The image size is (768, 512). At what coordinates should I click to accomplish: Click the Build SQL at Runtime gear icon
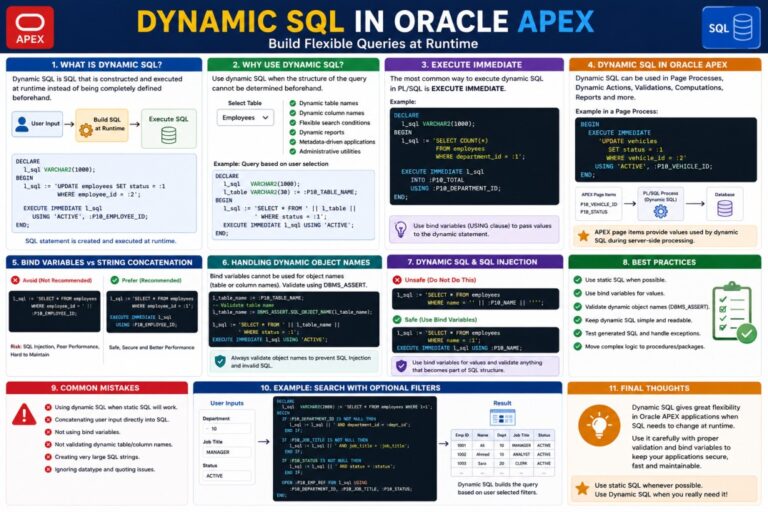86,130
